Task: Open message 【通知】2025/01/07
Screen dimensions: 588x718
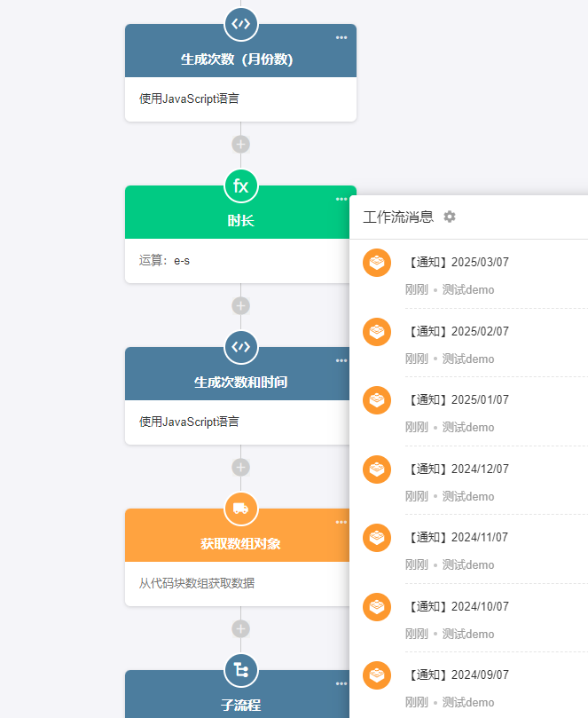Action: click(x=457, y=399)
